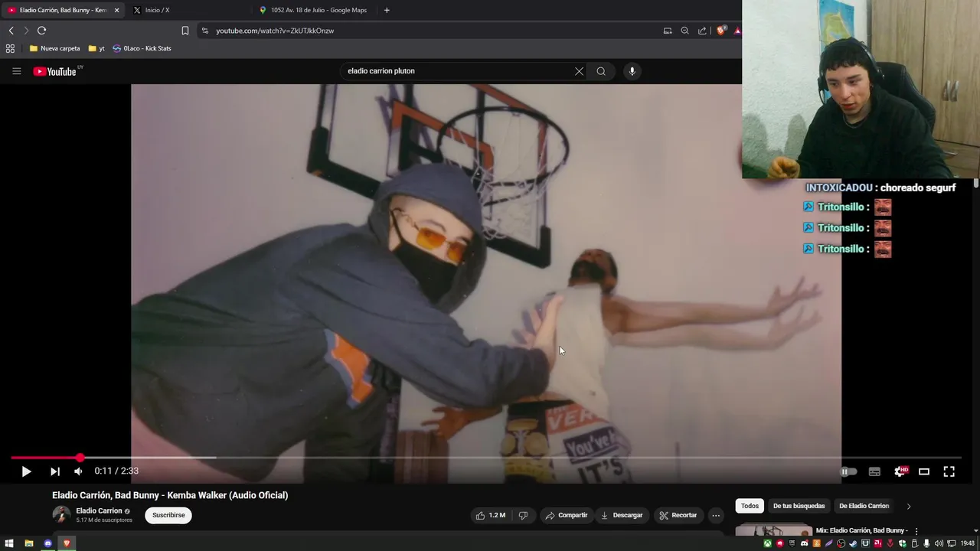
Task: Enter fullscreen in the video player
Action: 949,471
